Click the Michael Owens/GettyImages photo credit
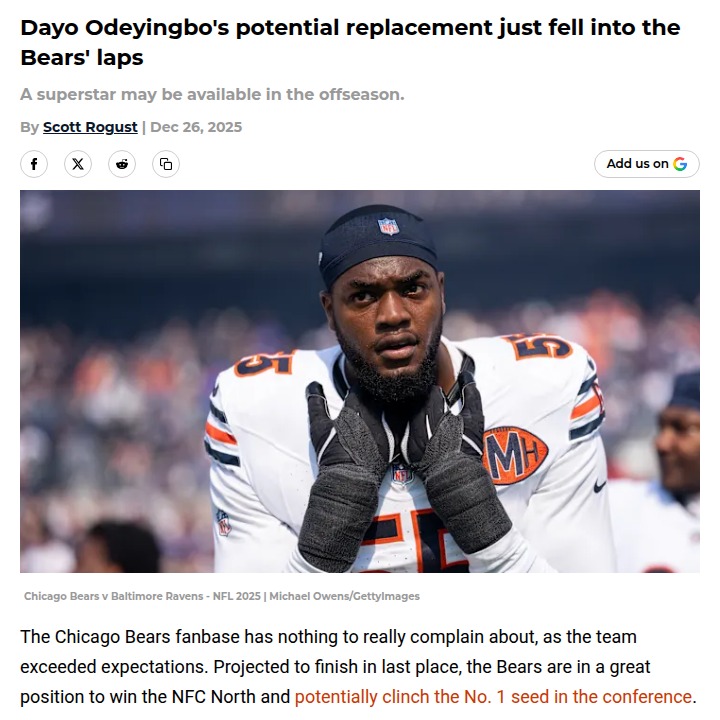The height and width of the screenshot is (720, 720). [x=344, y=596]
